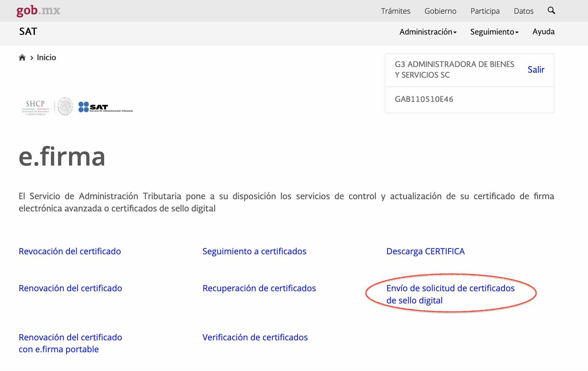Click the SAT header title

[x=28, y=32]
